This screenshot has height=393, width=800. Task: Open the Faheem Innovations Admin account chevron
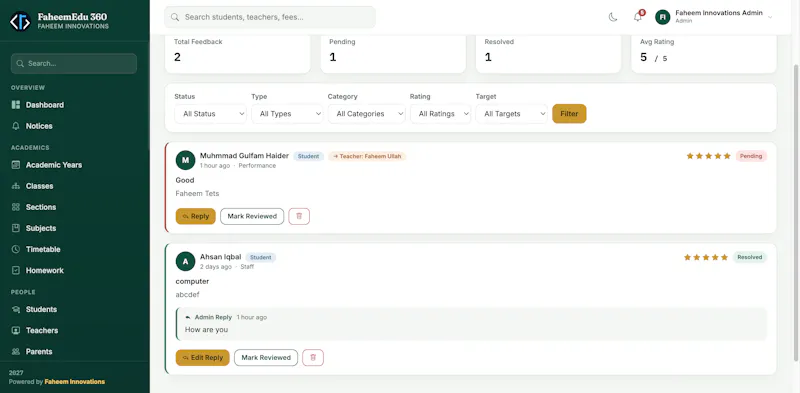tap(770, 17)
